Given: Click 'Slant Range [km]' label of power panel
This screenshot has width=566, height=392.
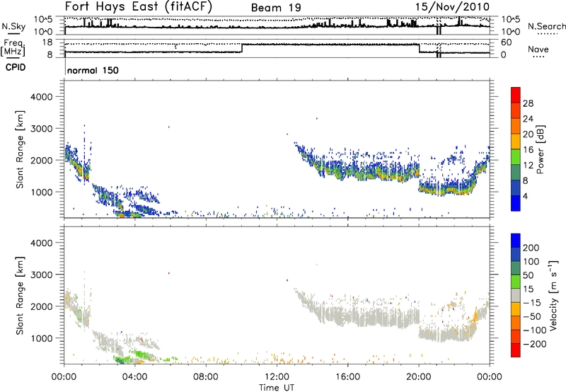Looking at the screenshot, I should (x=20, y=149).
